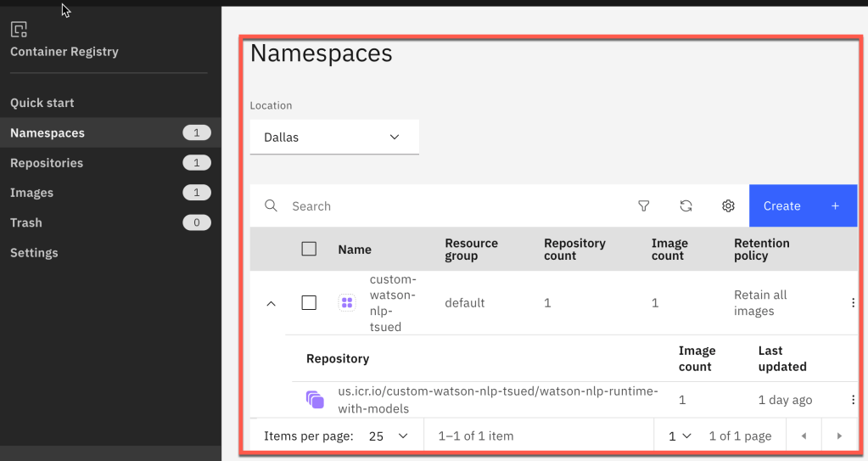This screenshot has width=868, height=461.
Task: Open table settings gear icon
Action: coord(728,205)
